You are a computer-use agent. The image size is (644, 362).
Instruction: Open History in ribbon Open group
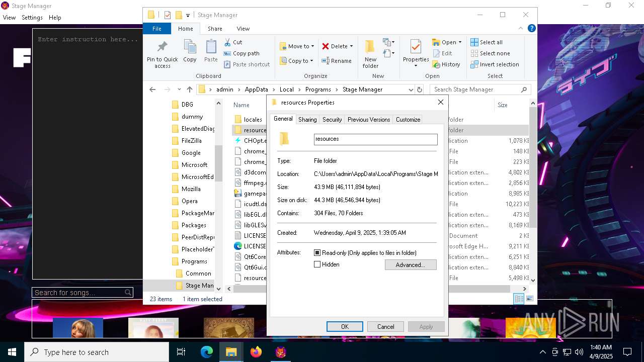[x=446, y=64]
